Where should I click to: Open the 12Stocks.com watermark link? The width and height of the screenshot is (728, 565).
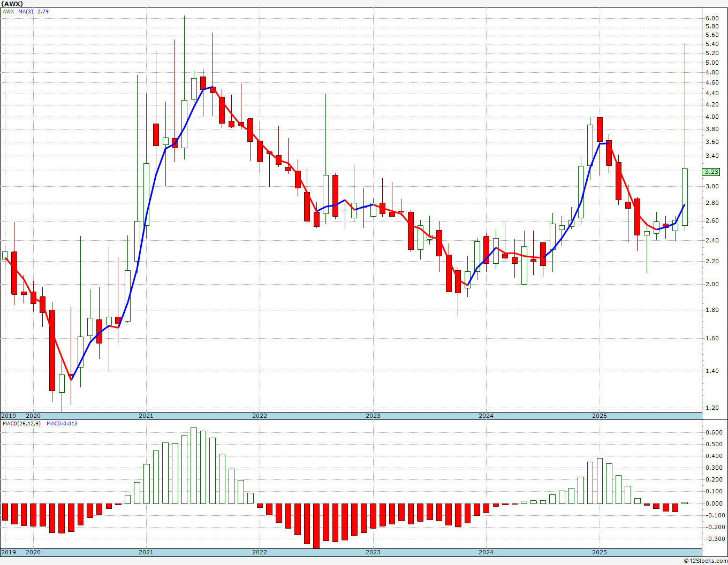coord(706,561)
